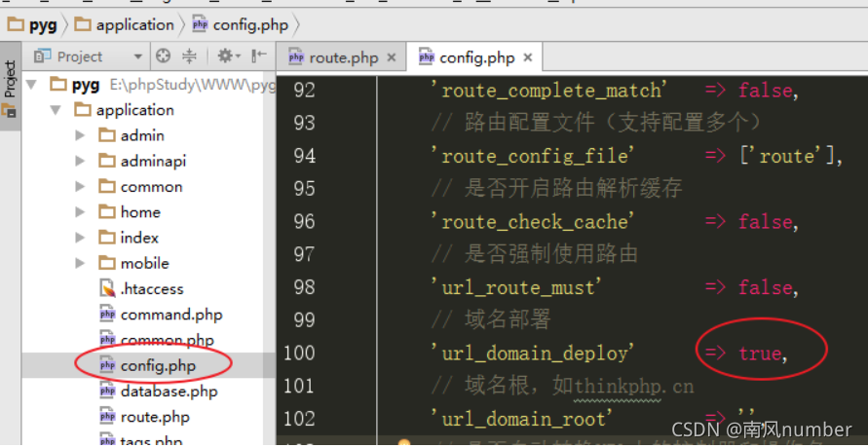Click the index folder icon
868x448 pixels.
[x=107, y=238]
